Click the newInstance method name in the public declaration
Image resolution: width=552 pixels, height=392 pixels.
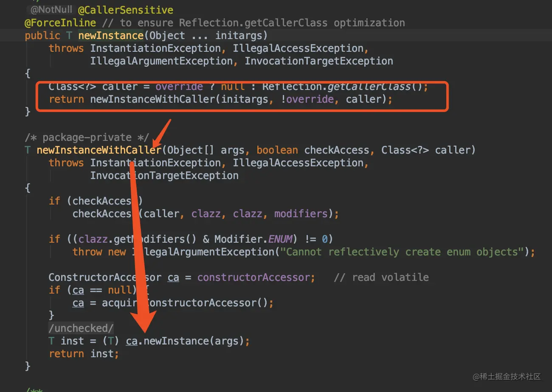pos(111,35)
